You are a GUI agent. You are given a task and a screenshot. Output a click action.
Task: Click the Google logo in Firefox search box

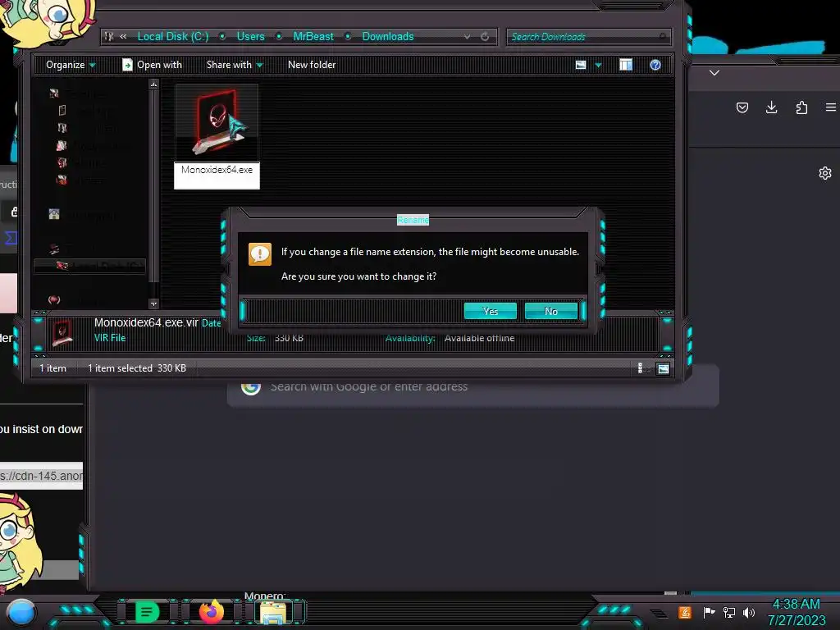click(251, 387)
